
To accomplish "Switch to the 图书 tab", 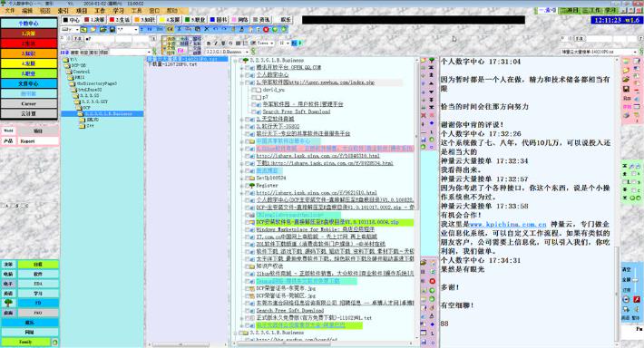I will 219,20.
